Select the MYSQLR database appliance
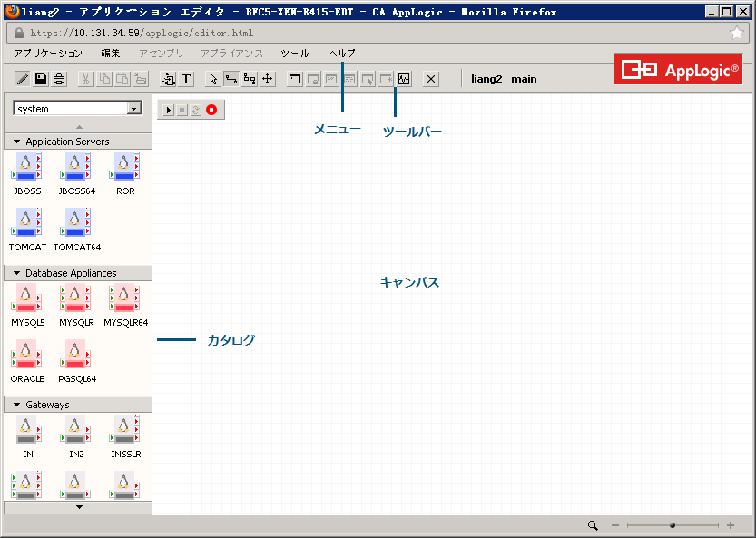Image resolution: width=756 pixels, height=538 pixels. pos(75,298)
